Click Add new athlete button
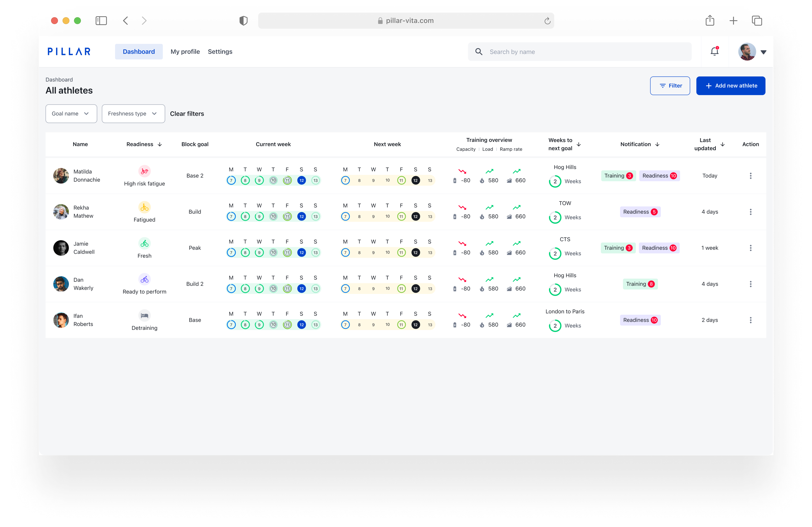The width and height of the screenshot is (812, 527). [x=731, y=86]
